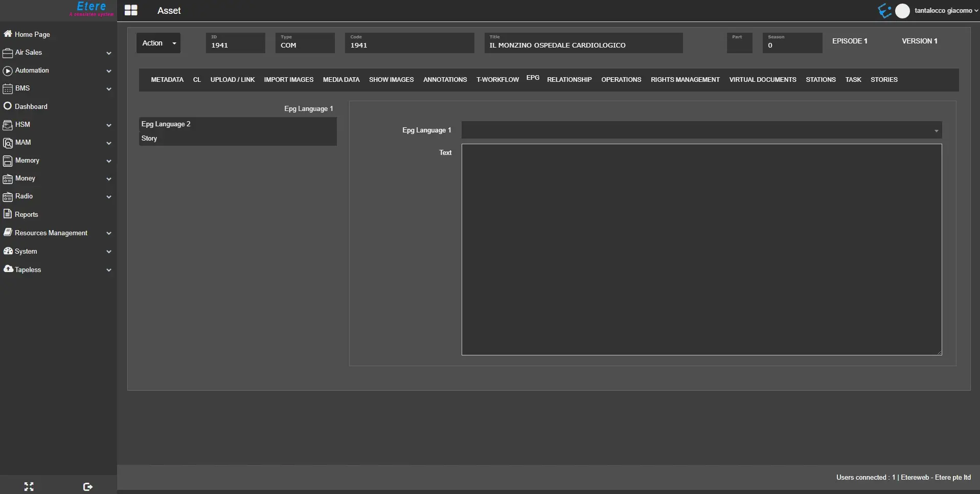980x494 pixels.
Task: Open the tantalocco giacomo user menu
Action: (x=943, y=11)
